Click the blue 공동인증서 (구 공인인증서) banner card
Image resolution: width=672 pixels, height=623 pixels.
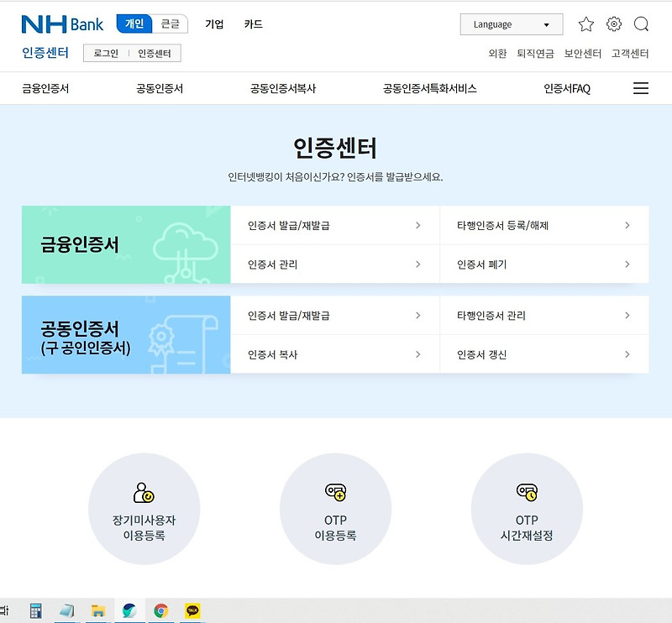(126, 335)
